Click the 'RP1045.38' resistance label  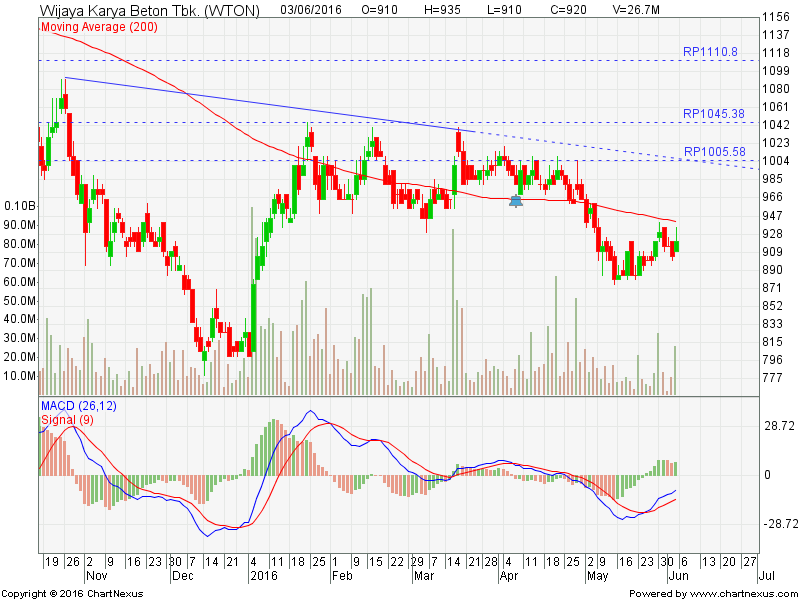pos(714,114)
